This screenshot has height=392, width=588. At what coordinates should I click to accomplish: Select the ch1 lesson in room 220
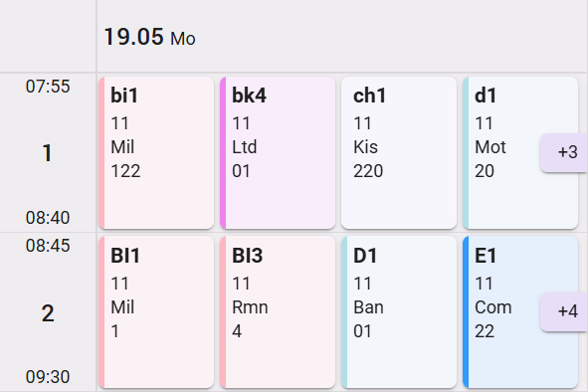click(399, 152)
